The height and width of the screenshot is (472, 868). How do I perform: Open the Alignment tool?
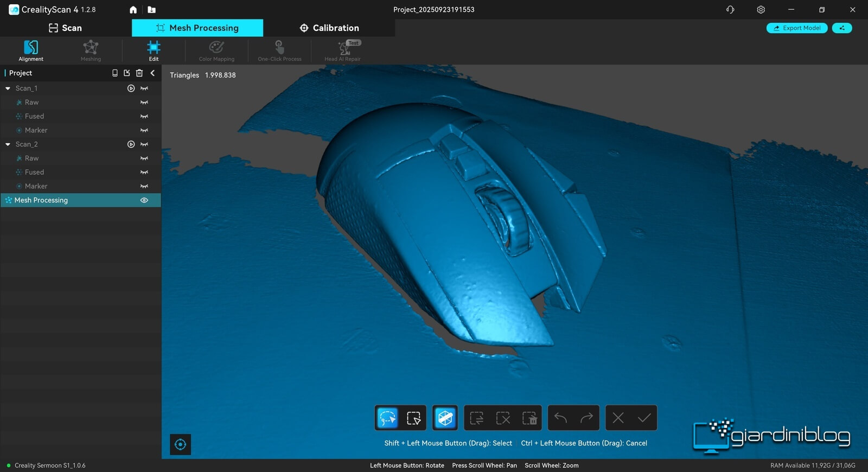coord(31,50)
